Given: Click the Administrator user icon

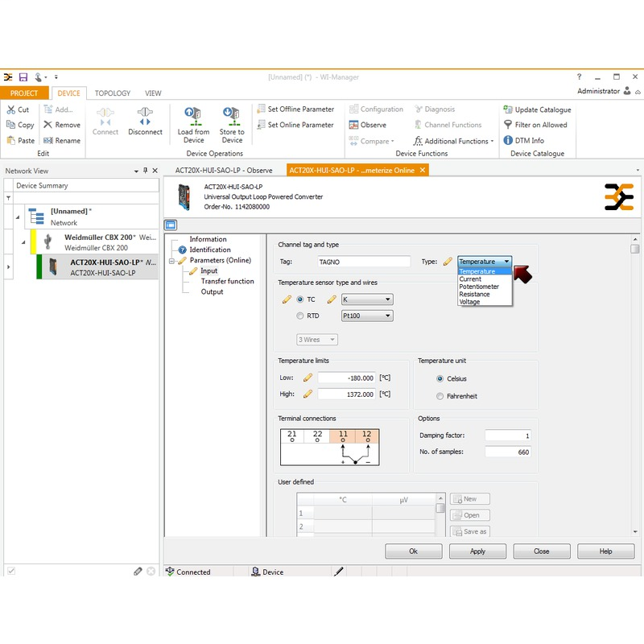Looking at the screenshot, I should (x=627, y=91).
